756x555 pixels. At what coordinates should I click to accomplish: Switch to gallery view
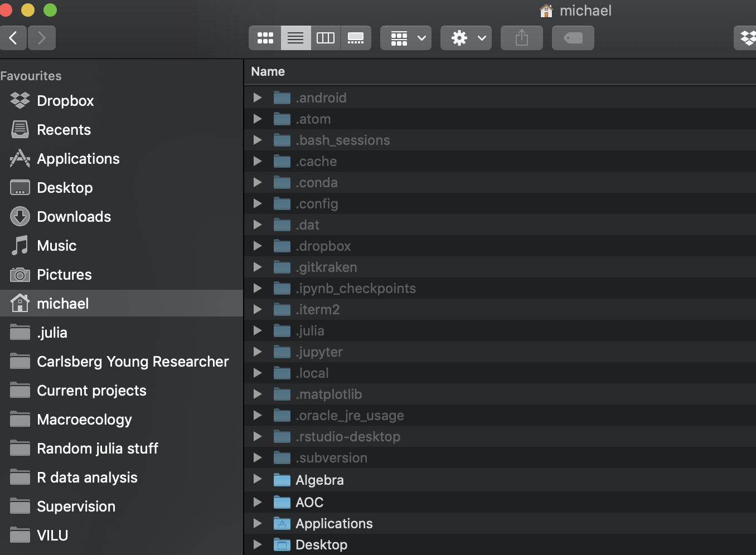pyautogui.click(x=356, y=38)
